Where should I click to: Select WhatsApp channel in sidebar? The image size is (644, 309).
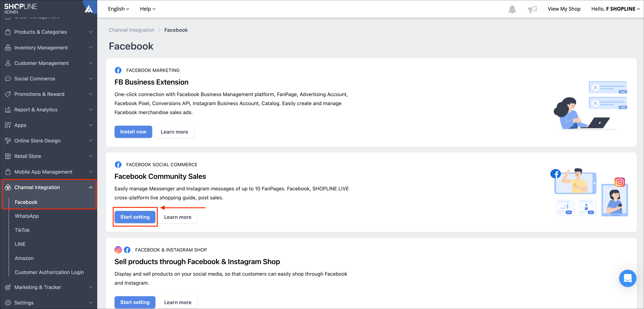27,216
